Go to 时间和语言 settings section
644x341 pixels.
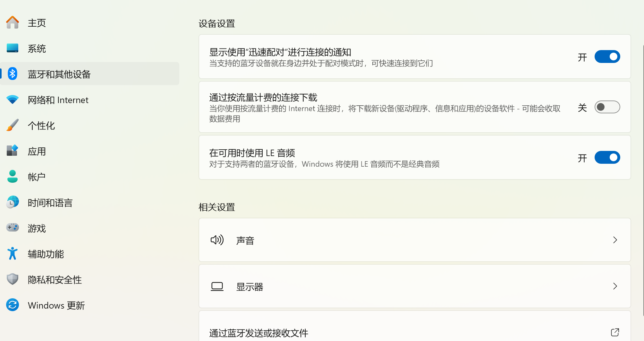pyautogui.click(x=50, y=203)
